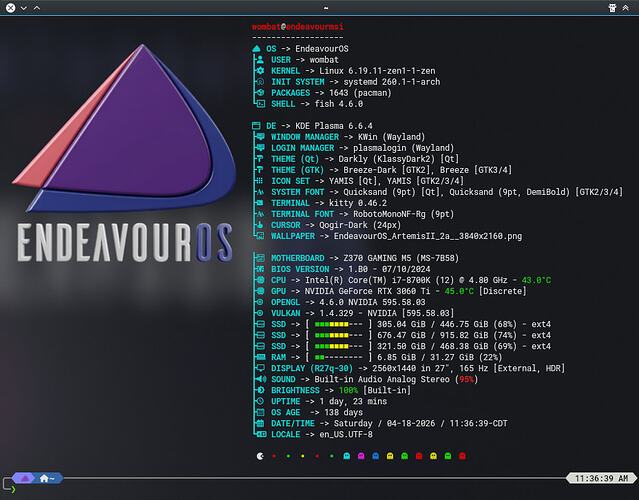Image resolution: width=639 pixels, height=500 pixels.
Task: Click the package icon beside PACKAGES
Action: click(260, 93)
